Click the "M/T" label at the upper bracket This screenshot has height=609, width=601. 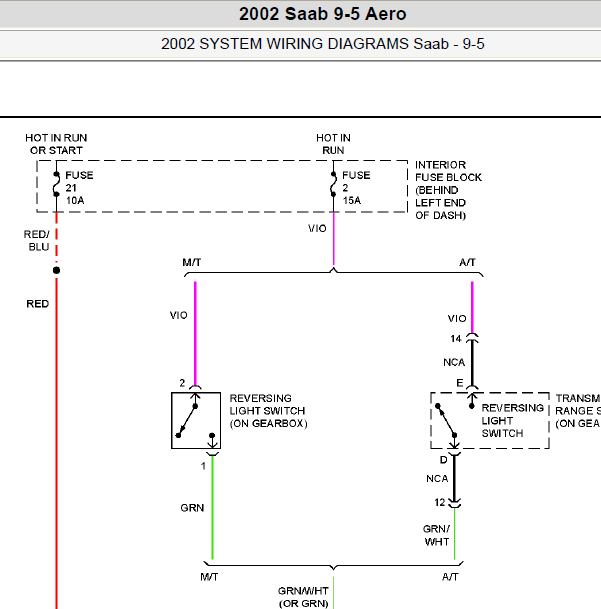click(192, 263)
